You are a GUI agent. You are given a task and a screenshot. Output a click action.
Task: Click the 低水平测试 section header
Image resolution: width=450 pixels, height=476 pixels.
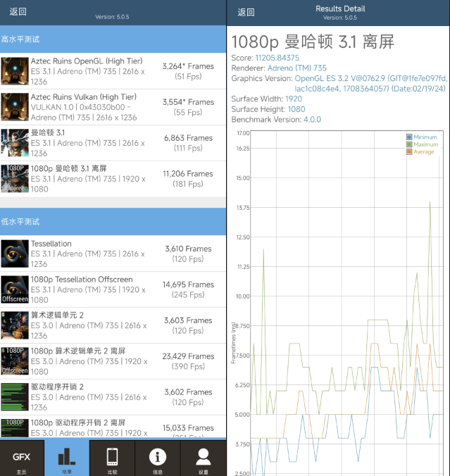tap(113, 222)
